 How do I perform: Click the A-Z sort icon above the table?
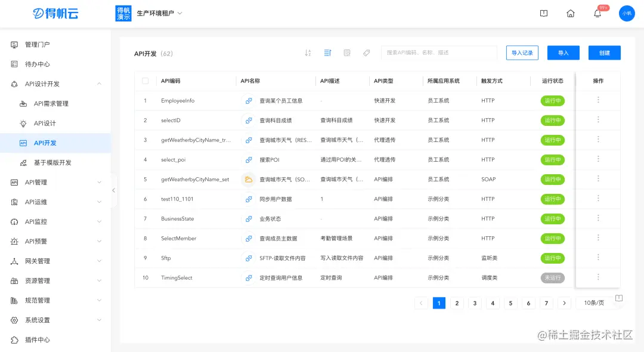click(x=308, y=53)
